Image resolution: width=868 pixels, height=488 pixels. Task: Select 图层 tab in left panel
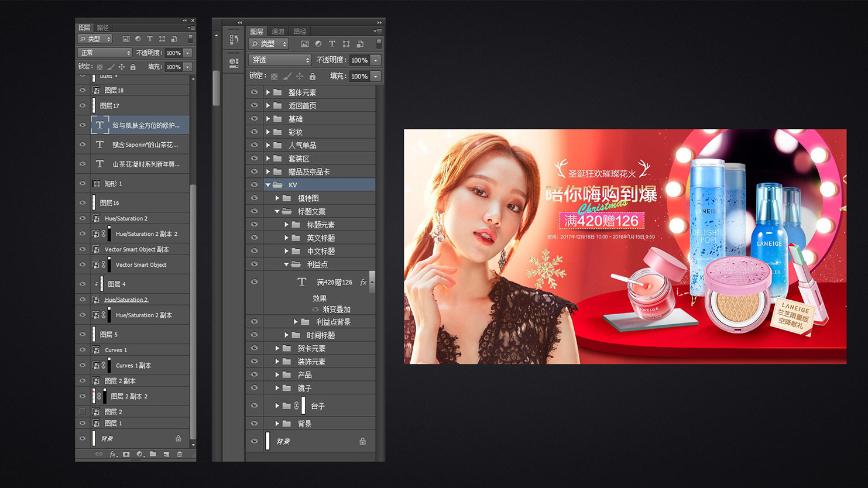[85, 28]
